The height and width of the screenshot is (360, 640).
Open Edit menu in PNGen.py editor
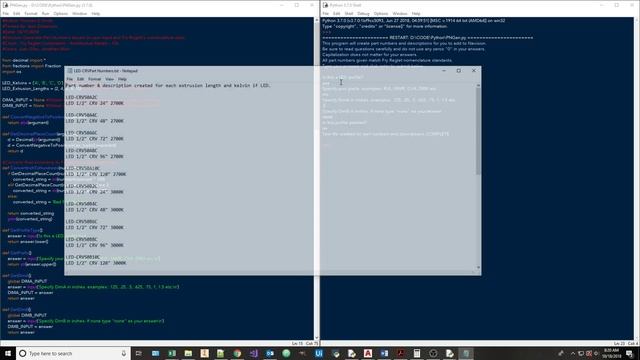point(16,13)
